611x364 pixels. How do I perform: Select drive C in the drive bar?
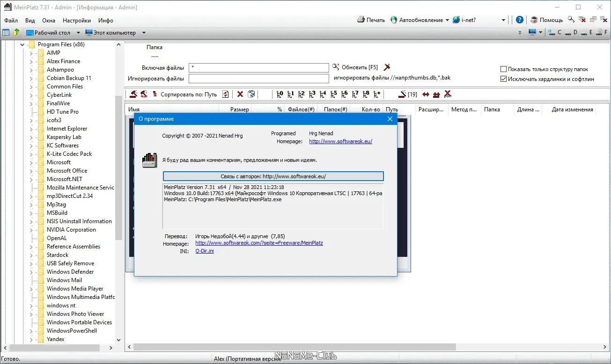click(x=556, y=33)
